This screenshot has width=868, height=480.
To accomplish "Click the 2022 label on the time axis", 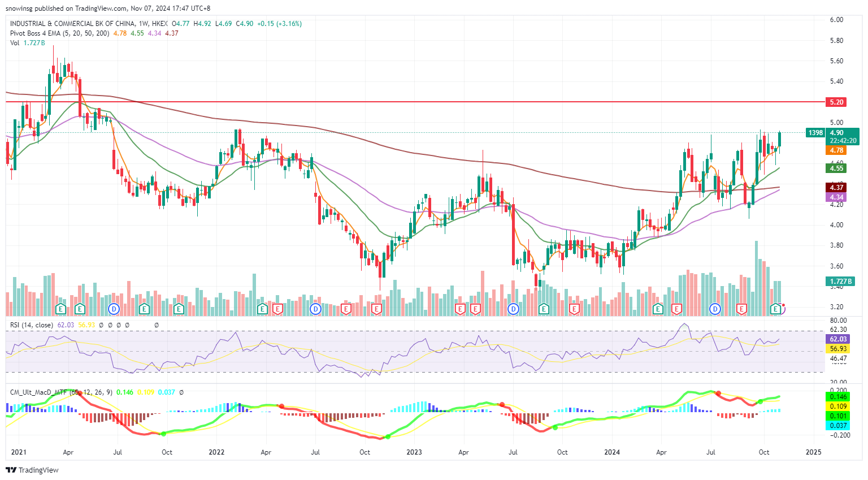I will (216, 452).
